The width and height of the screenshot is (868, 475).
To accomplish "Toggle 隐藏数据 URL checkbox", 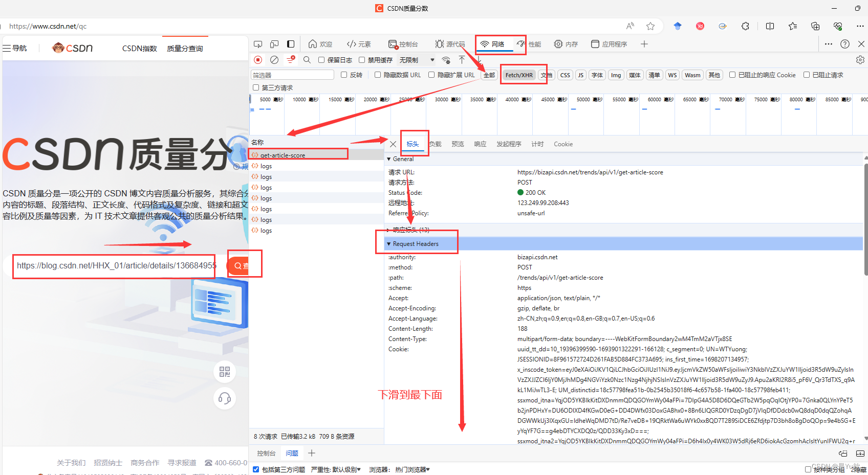I will pyautogui.click(x=378, y=75).
